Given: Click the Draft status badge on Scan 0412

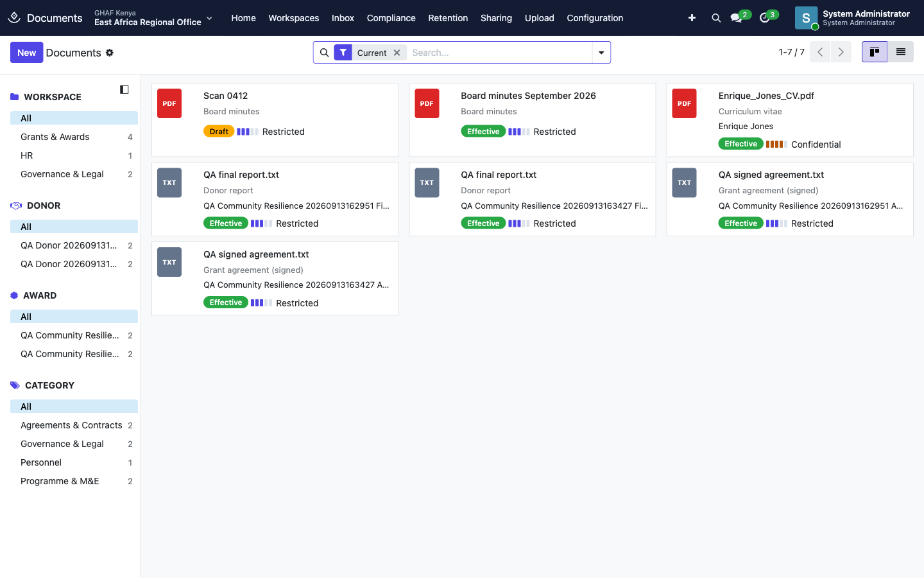Looking at the screenshot, I should (x=219, y=132).
